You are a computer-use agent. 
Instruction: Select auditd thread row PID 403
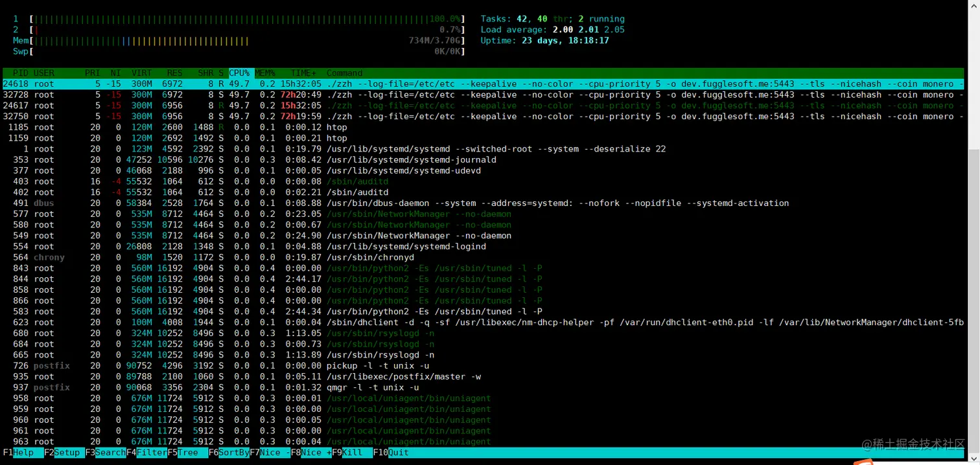click(484, 181)
